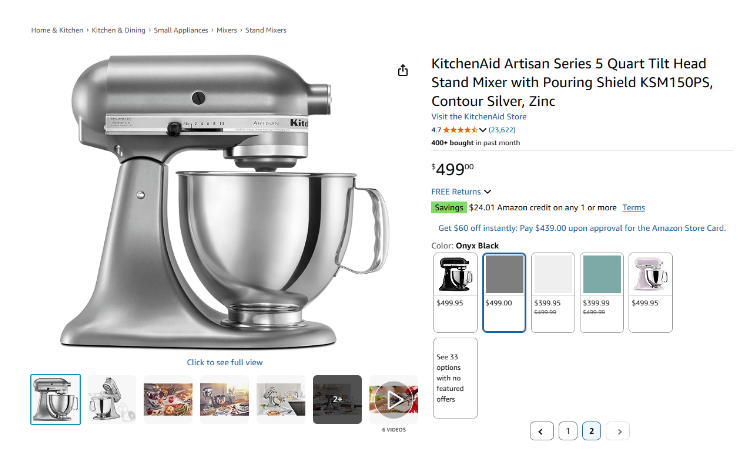Visit the KitchenAid Store link
The width and height of the screenshot is (752, 453).
pos(478,117)
